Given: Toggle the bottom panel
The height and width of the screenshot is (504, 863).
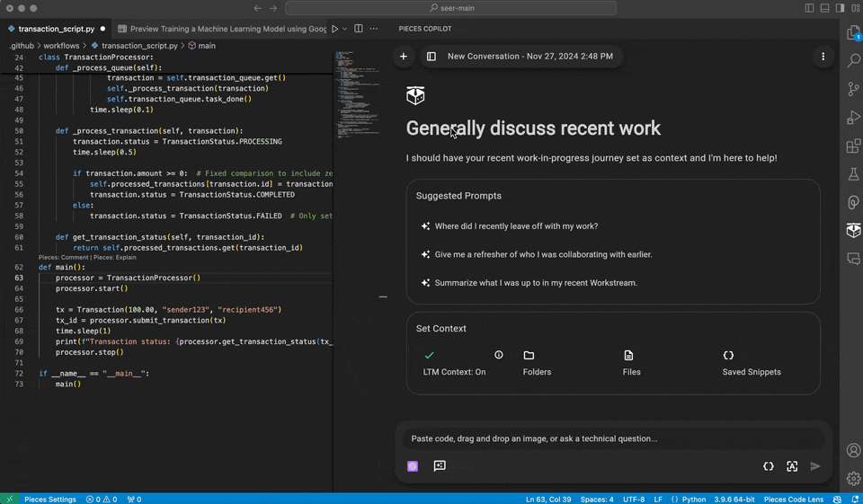Looking at the screenshot, I should click(x=824, y=8).
